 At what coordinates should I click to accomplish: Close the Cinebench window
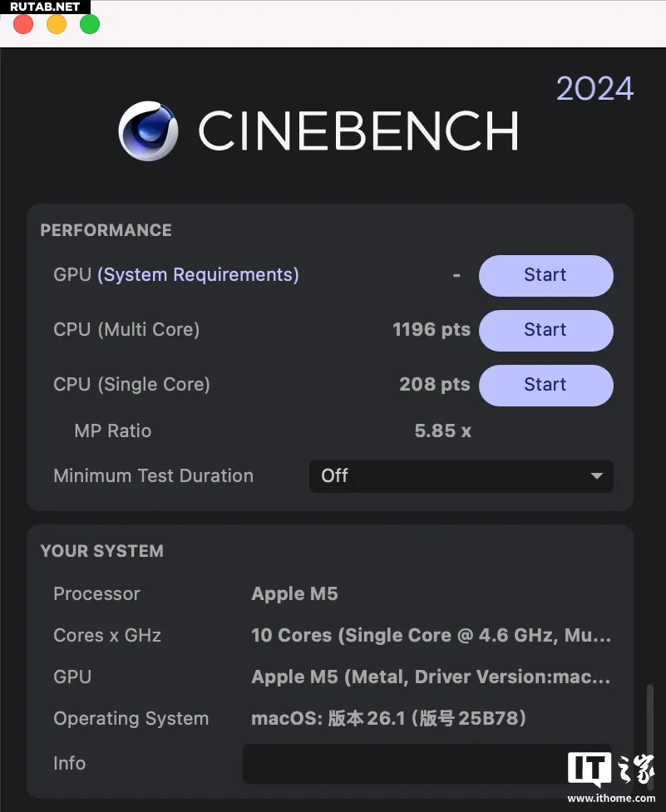click(x=23, y=24)
